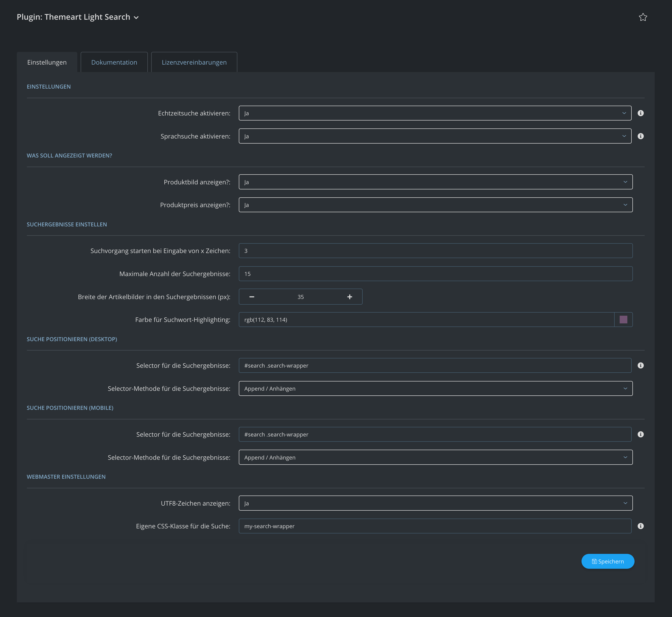Open desktop Selector-Methode dropdown
The height and width of the screenshot is (617, 672).
click(435, 389)
